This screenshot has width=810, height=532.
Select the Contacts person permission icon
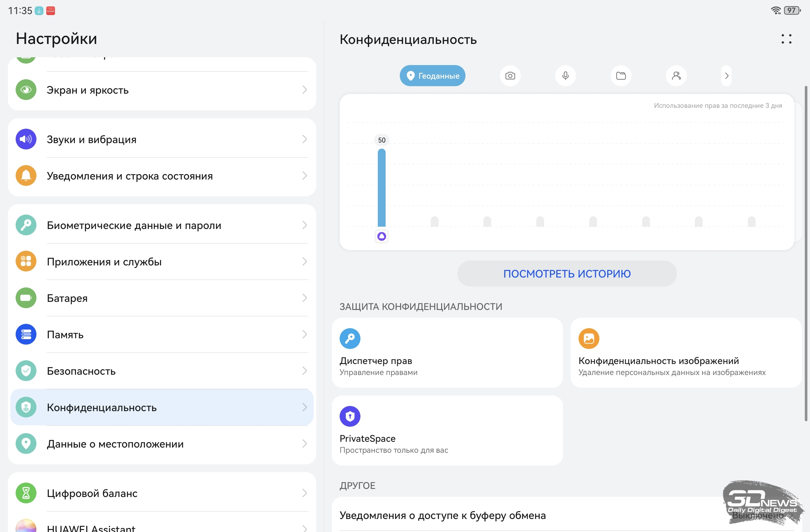676,75
